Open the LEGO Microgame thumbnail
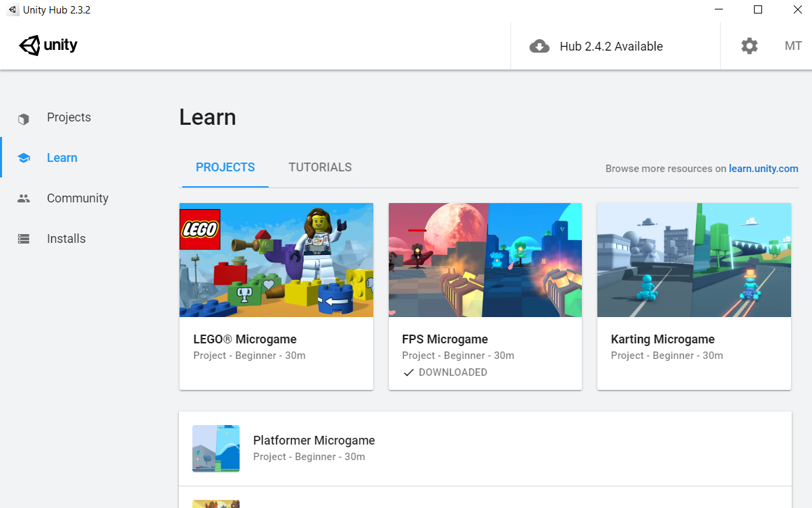 pos(276,260)
